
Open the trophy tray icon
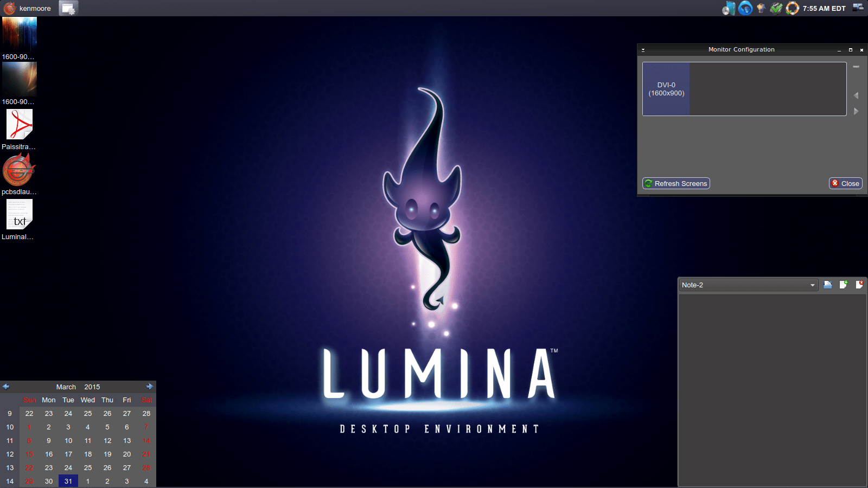pos(761,8)
